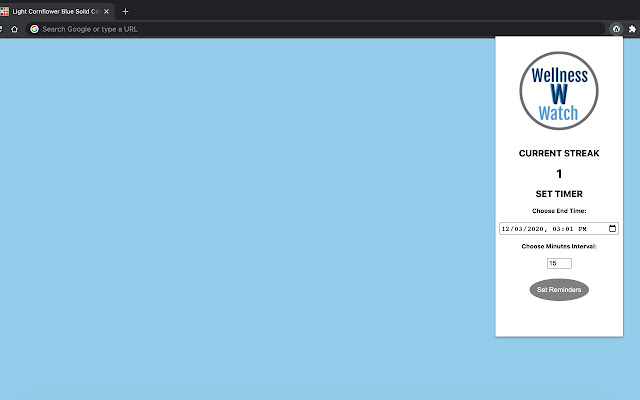
Task: Click the Wellness Watch extension icon
Action: coord(616,29)
